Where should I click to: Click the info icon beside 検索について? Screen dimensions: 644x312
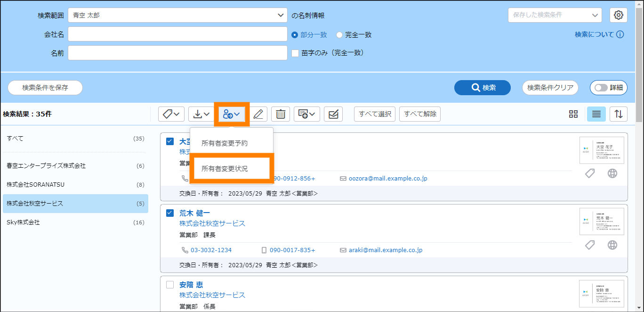point(620,34)
